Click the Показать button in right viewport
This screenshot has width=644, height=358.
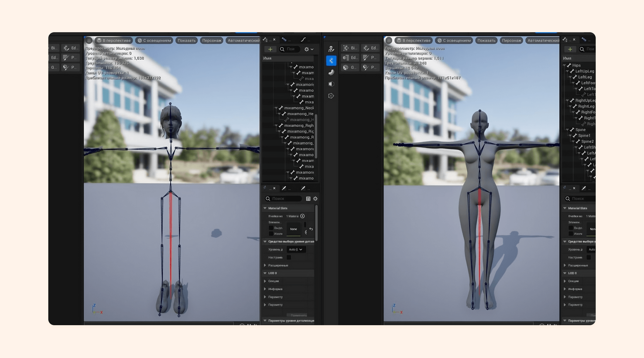(486, 41)
